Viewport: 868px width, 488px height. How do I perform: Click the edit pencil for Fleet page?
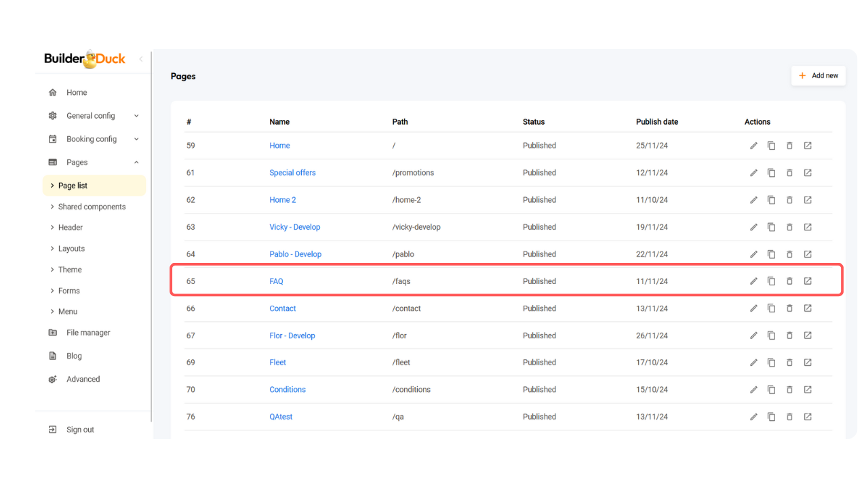(753, 363)
